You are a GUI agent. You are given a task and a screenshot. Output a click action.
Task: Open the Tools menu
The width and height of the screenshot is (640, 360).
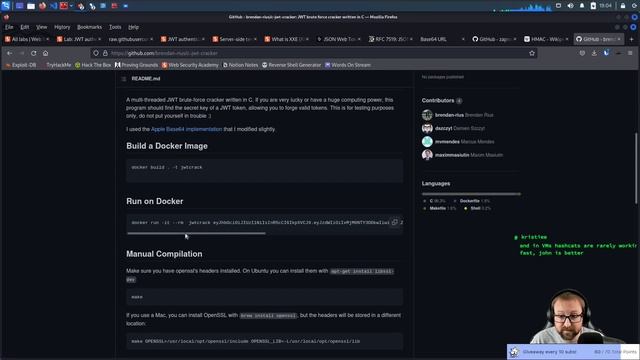pyautogui.click(x=115, y=27)
